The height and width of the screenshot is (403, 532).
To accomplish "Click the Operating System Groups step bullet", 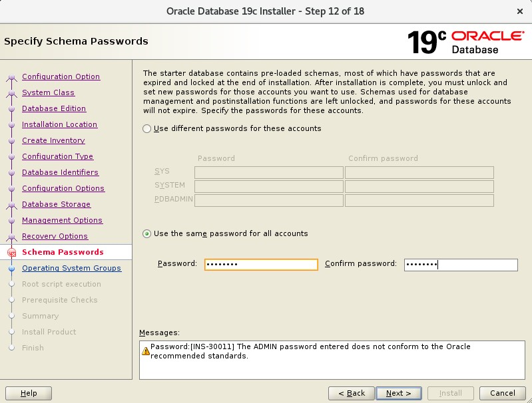I will coord(11,269).
